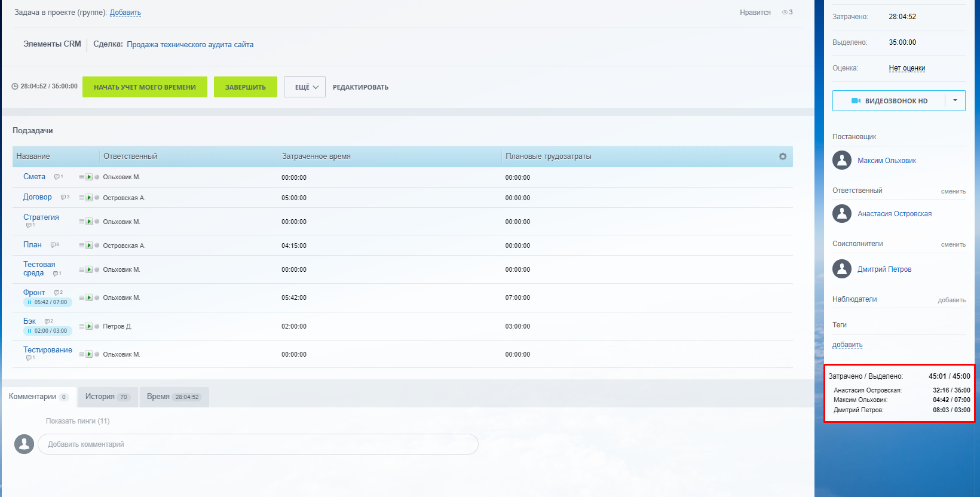Pause the Фронт timer badge 05:42 / 07:00
This screenshot has height=497, width=980.
tap(30, 302)
